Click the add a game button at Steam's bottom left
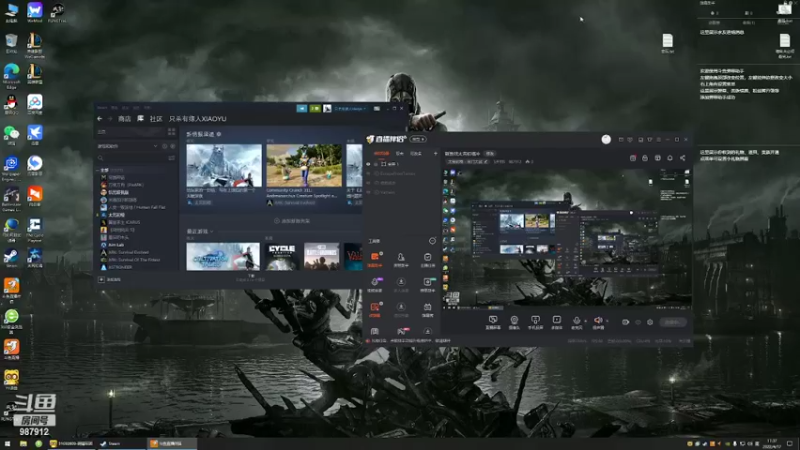 coord(110,280)
